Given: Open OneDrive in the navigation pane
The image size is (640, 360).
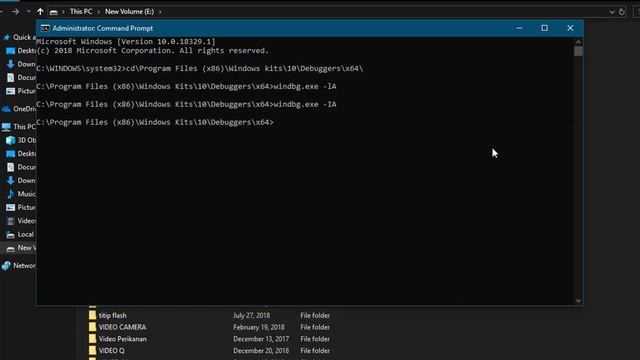Looking at the screenshot, I should [x=18, y=109].
